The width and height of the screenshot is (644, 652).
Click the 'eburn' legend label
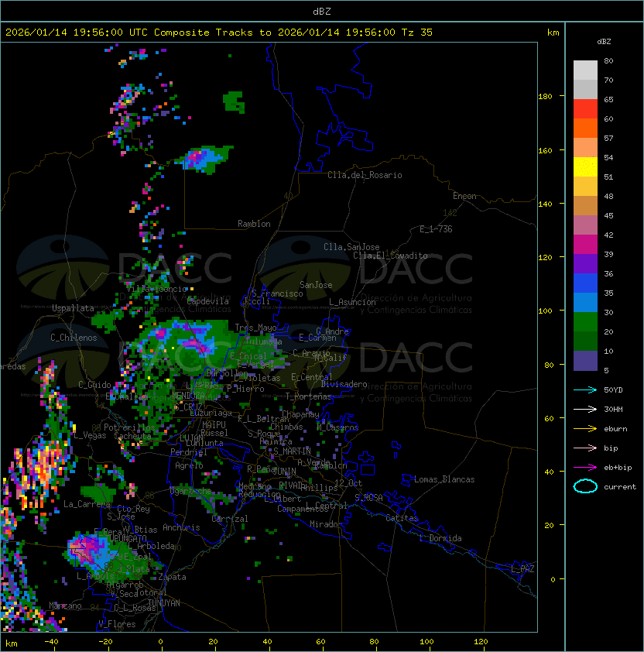click(x=615, y=429)
